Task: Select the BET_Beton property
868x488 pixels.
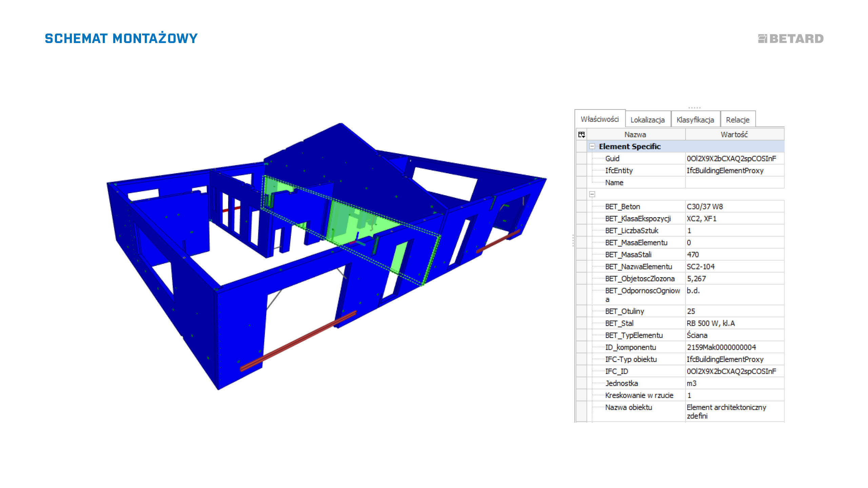Action: [x=623, y=207]
